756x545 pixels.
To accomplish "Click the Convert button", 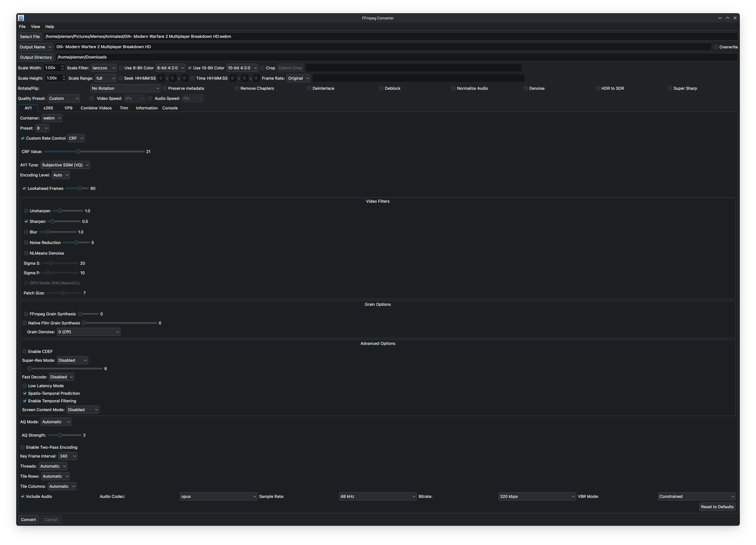I will pyautogui.click(x=28, y=520).
